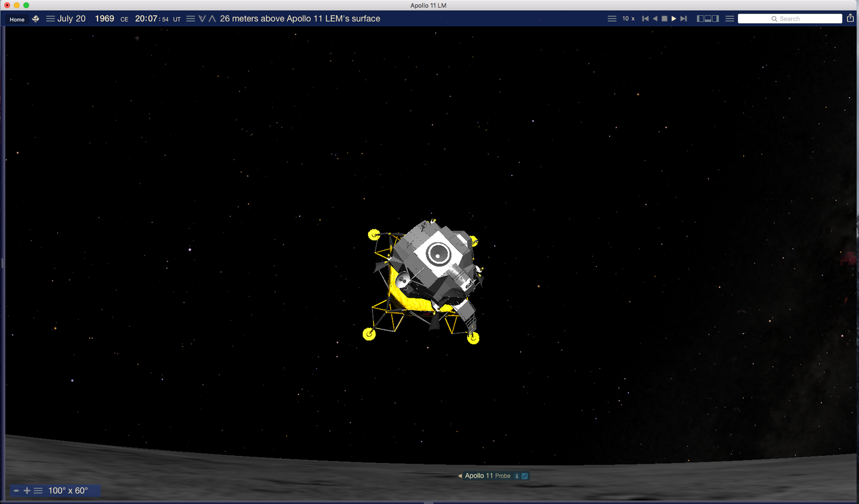
Task: Open the viewing location options menu
Action: pos(190,19)
